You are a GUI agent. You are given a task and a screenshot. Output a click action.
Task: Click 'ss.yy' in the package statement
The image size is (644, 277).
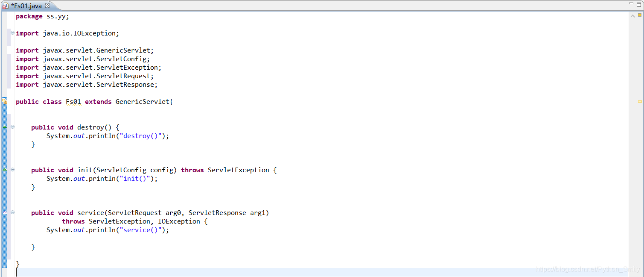point(56,16)
